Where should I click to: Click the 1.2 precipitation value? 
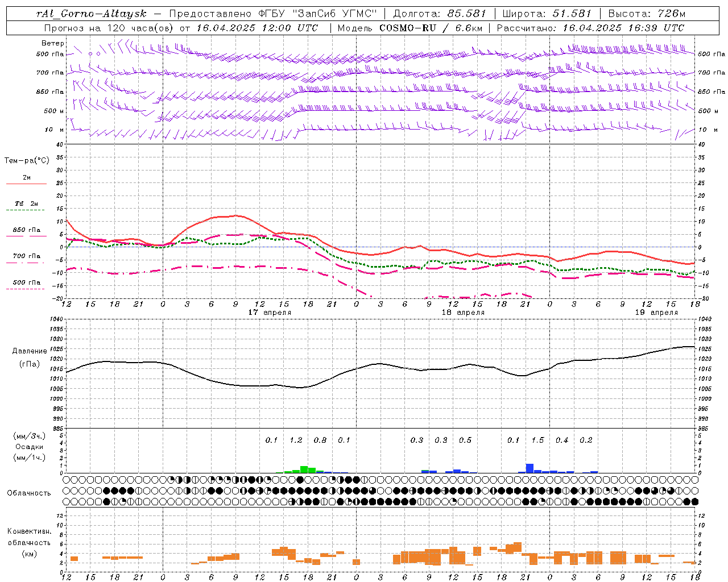296,440
